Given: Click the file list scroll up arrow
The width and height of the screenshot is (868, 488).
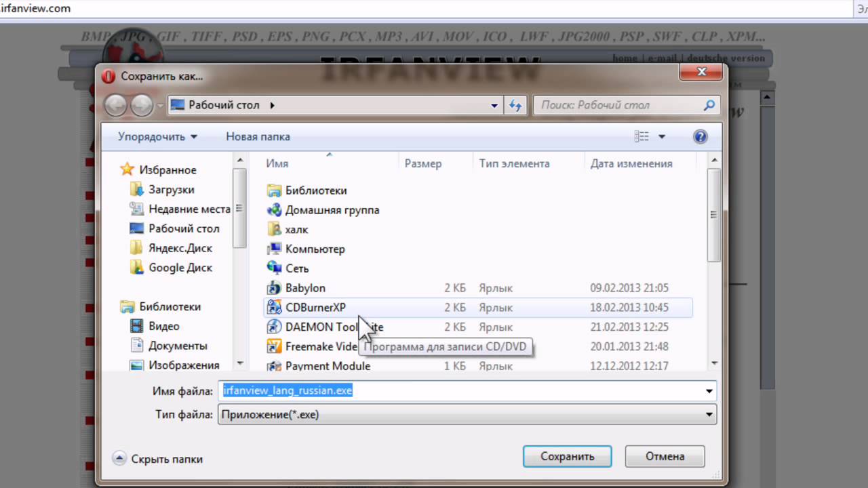Looking at the screenshot, I should [x=713, y=159].
